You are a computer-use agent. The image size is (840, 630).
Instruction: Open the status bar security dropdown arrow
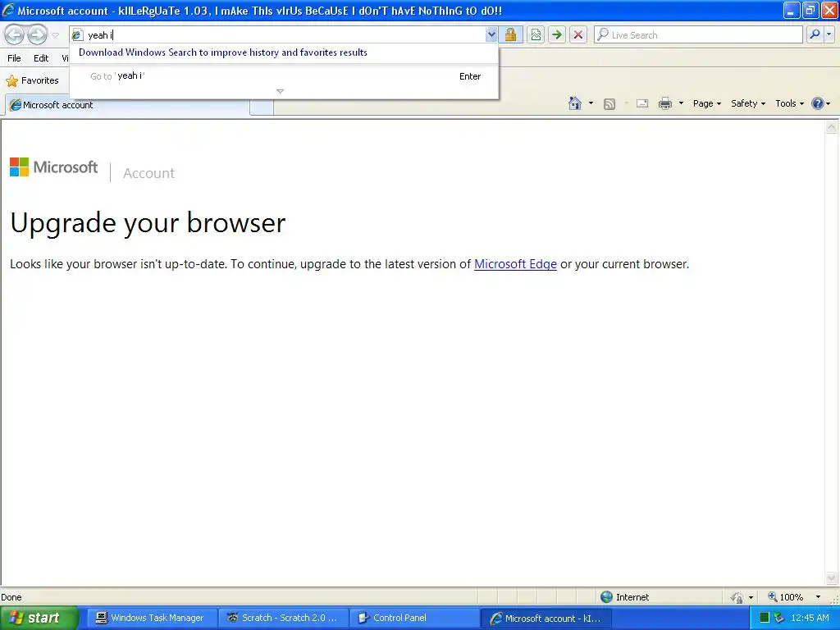751,597
